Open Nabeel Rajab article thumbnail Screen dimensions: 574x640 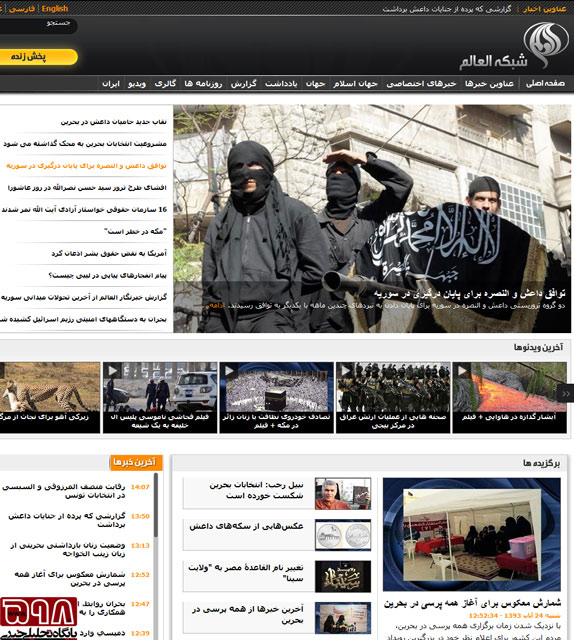tap(343, 494)
